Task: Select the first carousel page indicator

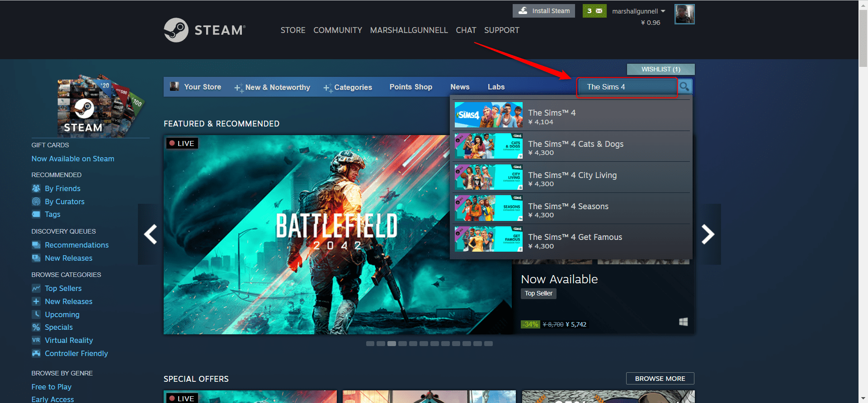Action: 370,344
